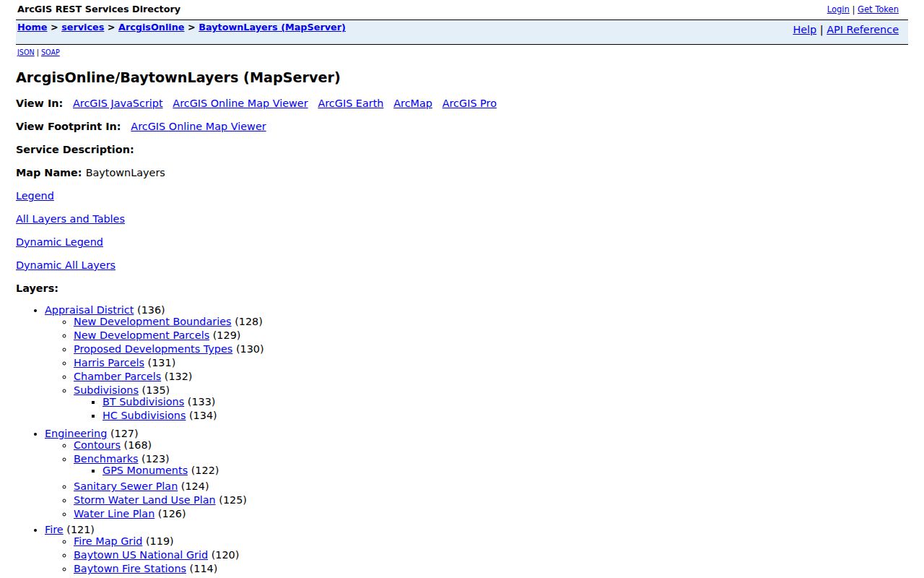The image size is (924, 578).
Task: Open the Engineering group layer
Action: (x=76, y=433)
